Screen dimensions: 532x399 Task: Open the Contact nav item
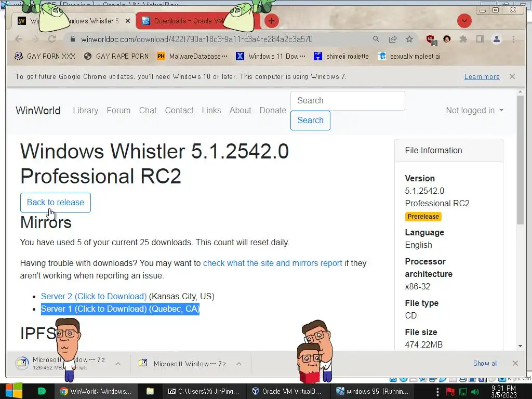coord(179,110)
